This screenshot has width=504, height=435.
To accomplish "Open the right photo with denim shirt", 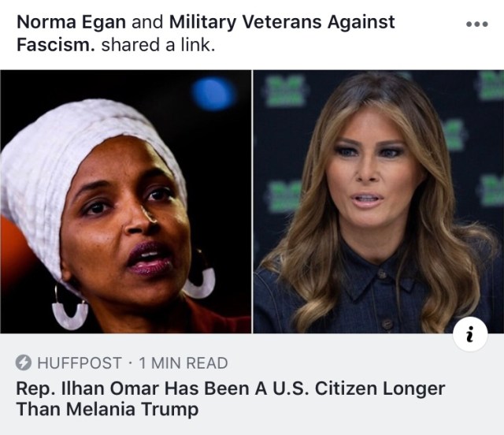I will point(379,202).
